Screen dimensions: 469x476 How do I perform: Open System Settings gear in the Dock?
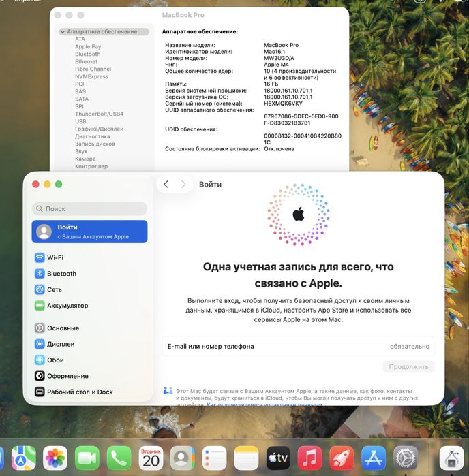406,458
